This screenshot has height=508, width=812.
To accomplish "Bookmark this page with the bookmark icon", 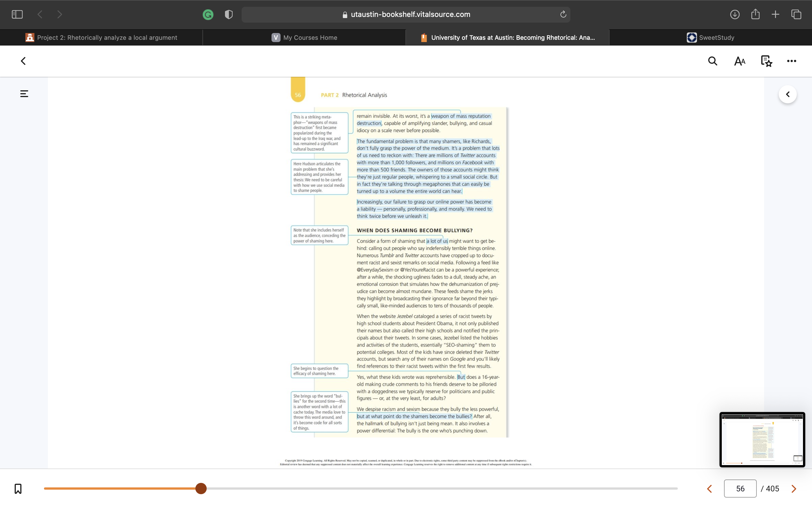I will [x=18, y=489].
